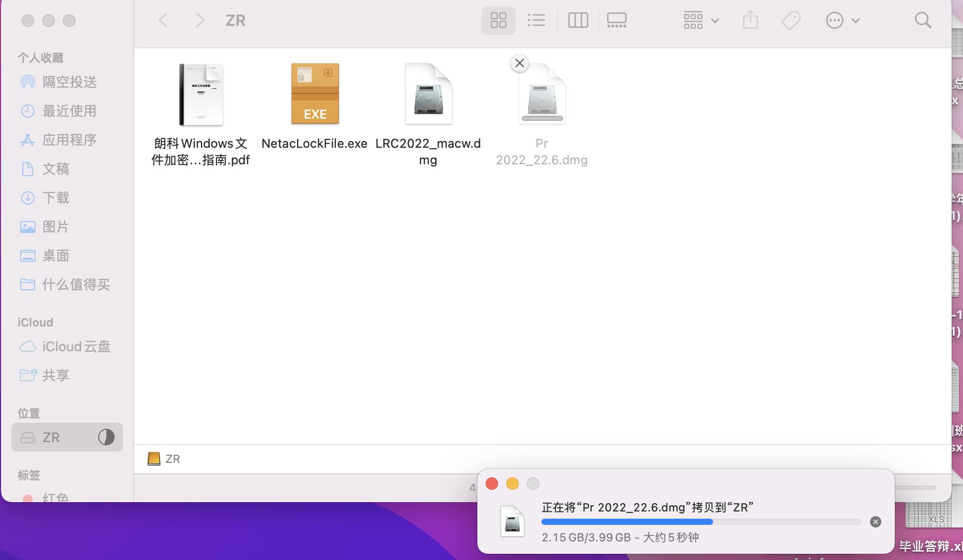Image resolution: width=963 pixels, height=560 pixels.
Task: Activate the search icon
Action: coord(923,20)
